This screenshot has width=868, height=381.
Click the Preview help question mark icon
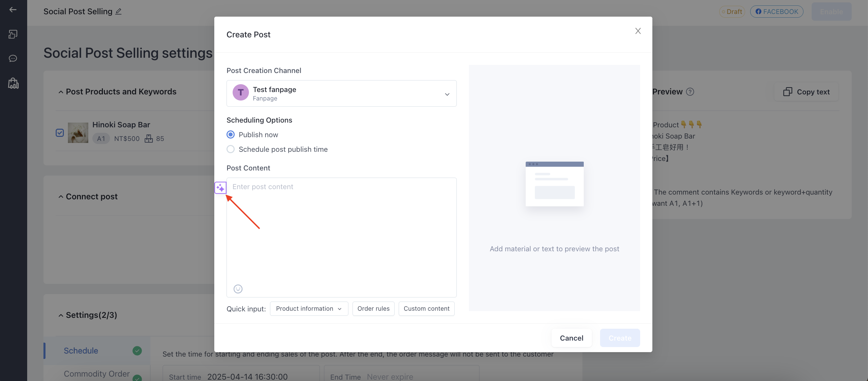pos(690,92)
